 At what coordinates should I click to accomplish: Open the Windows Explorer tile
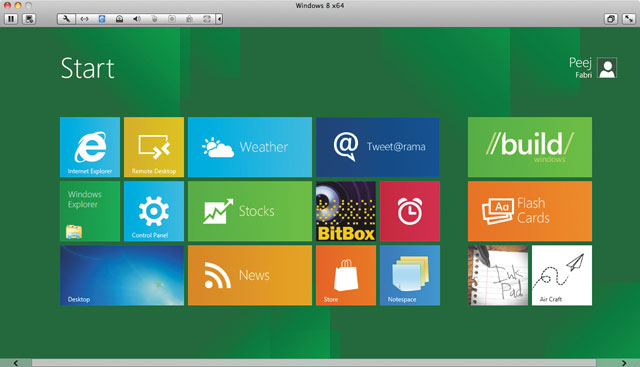click(90, 211)
